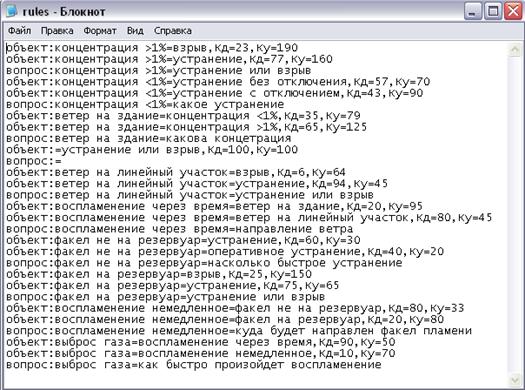Close the rules Notepad window
Screen dimensions: 525x390
[x=513, y=12]
